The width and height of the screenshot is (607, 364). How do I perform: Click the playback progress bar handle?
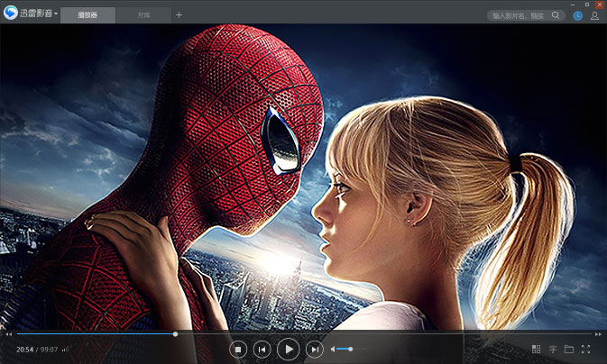[175, 333]
